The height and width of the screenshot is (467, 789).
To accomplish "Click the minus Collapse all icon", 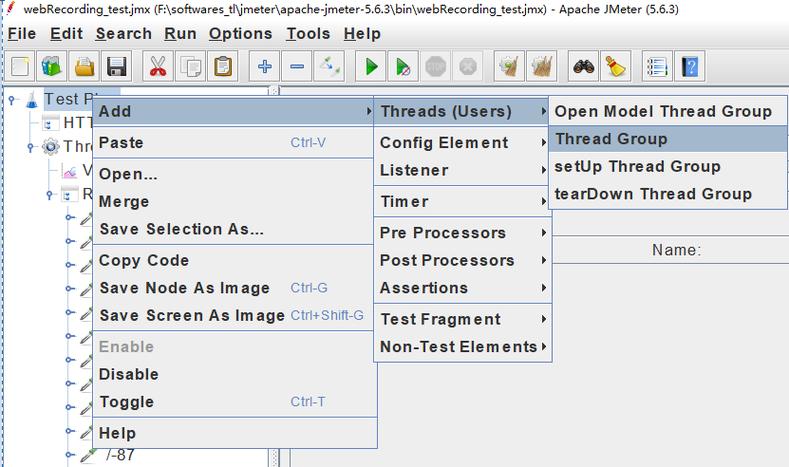I will (x=297, y=67).
